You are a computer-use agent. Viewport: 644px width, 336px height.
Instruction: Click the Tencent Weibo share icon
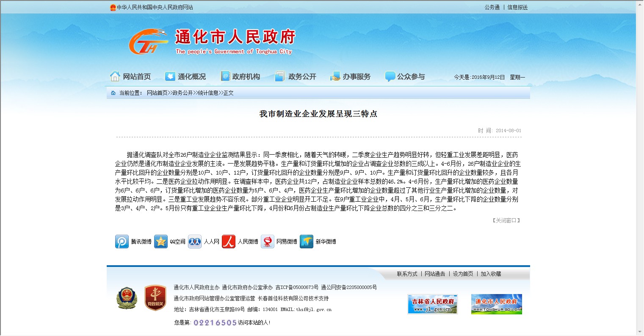[122, 242]
